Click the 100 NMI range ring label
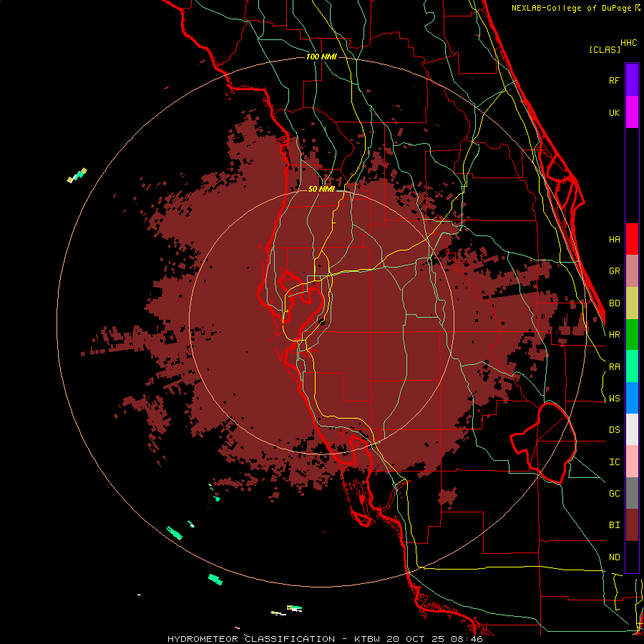The image size is (644, 644). (321, 57)
